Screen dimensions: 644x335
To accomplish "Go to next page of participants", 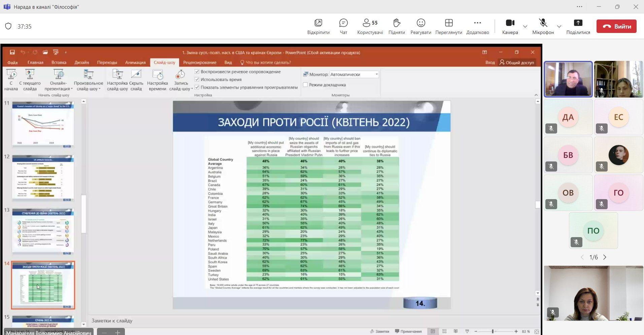I will [x=605, y=257].
